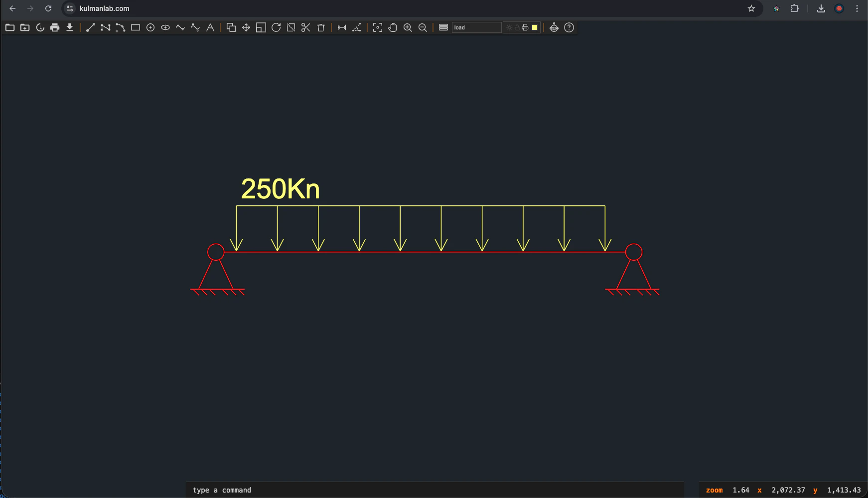Toggle dark mode with the moon icon
Viewport: 868px width, 498px height.
point(40,27)
